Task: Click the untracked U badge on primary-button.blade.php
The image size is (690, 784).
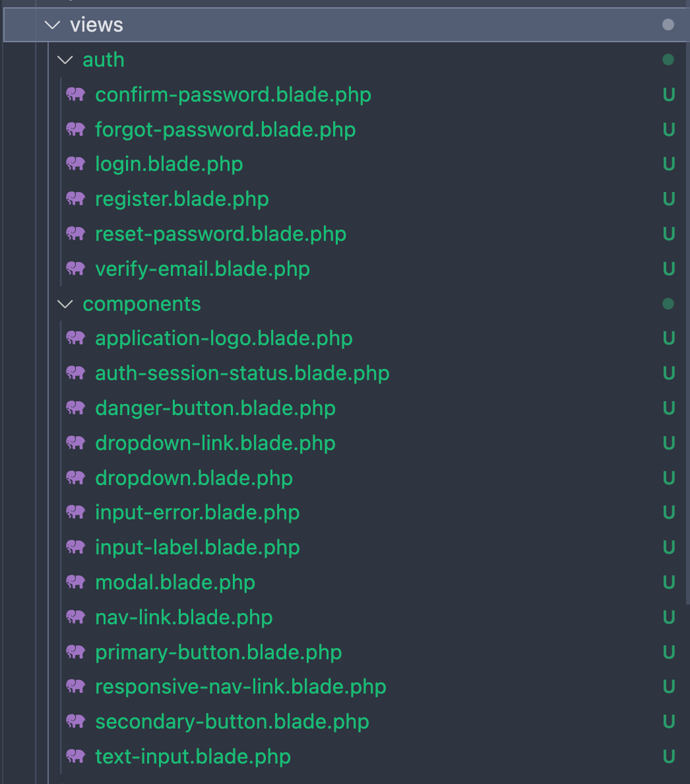Action: [668, 652]
